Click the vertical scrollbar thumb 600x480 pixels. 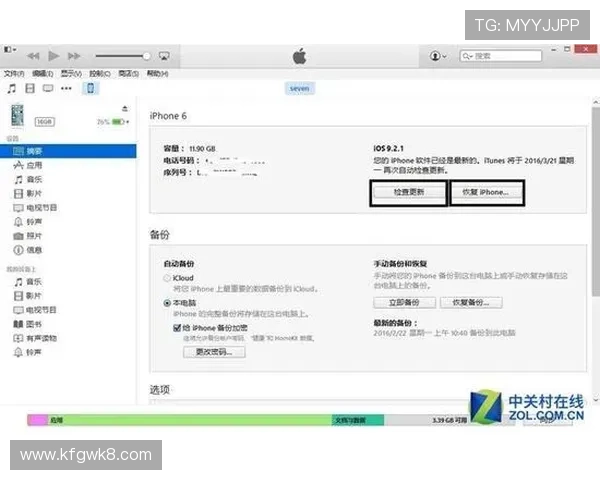click(x=596, y=203)
